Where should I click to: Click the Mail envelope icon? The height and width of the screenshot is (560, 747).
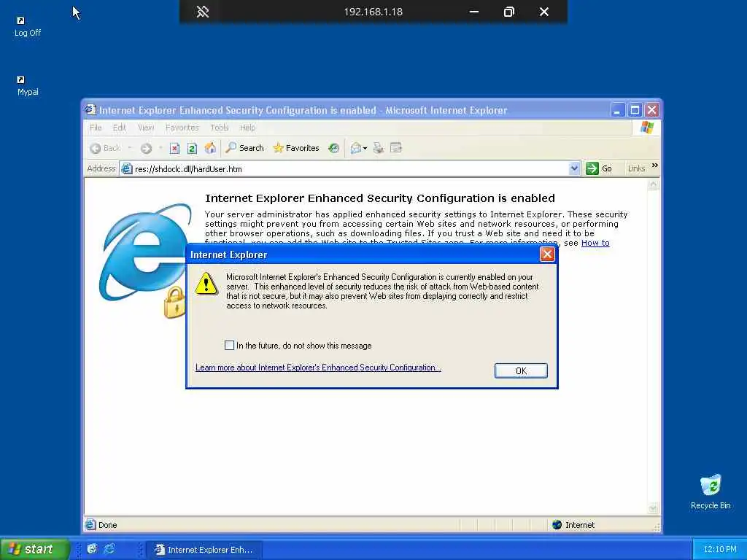point(356,148)
